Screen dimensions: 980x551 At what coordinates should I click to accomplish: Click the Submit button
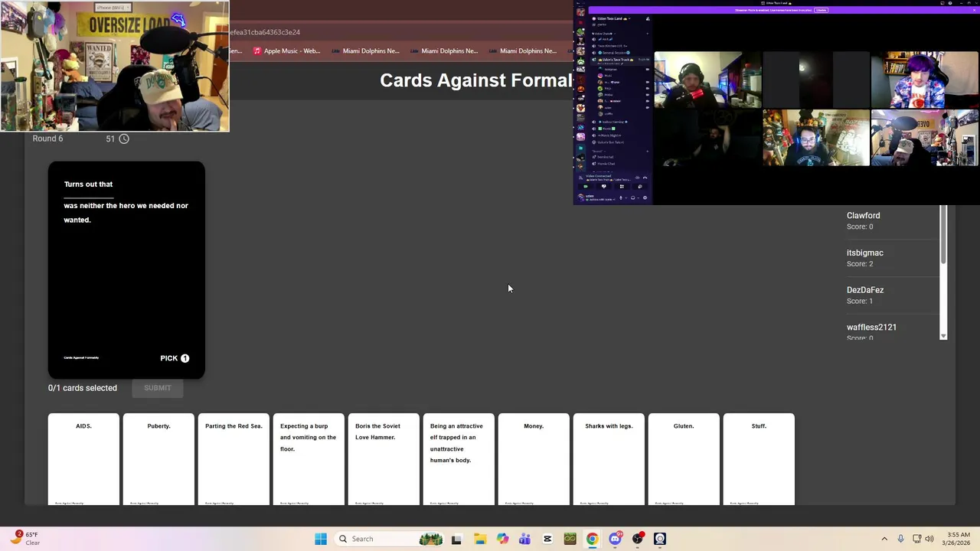tap(158, 388)
